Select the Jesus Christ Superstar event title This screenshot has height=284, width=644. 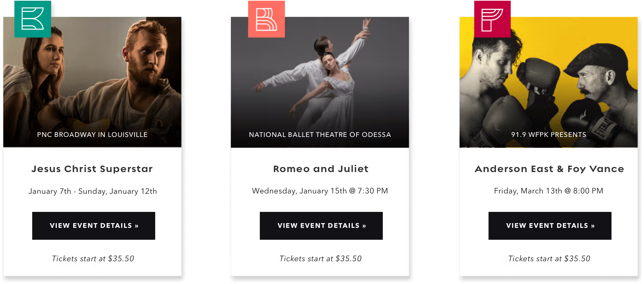(92, 169)
